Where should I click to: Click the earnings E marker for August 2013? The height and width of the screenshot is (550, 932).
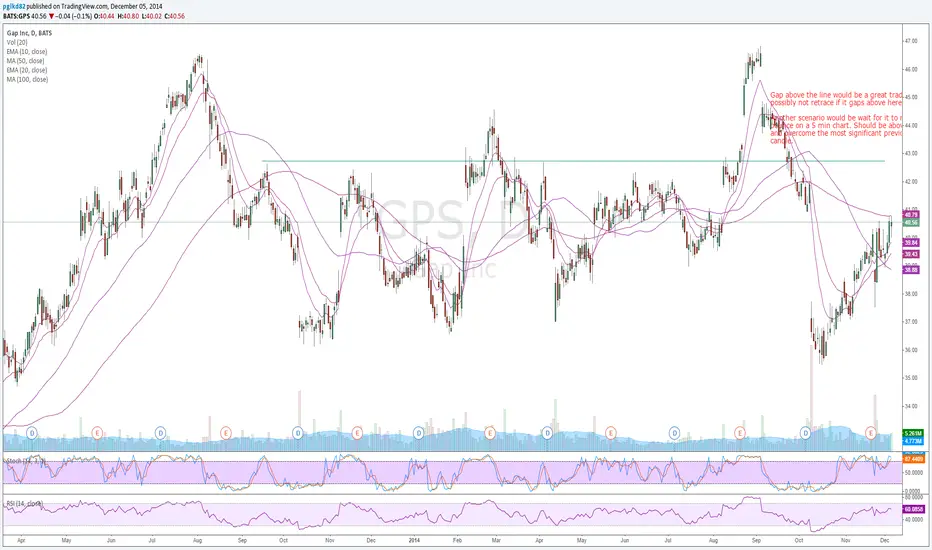(x=225, y=433)
